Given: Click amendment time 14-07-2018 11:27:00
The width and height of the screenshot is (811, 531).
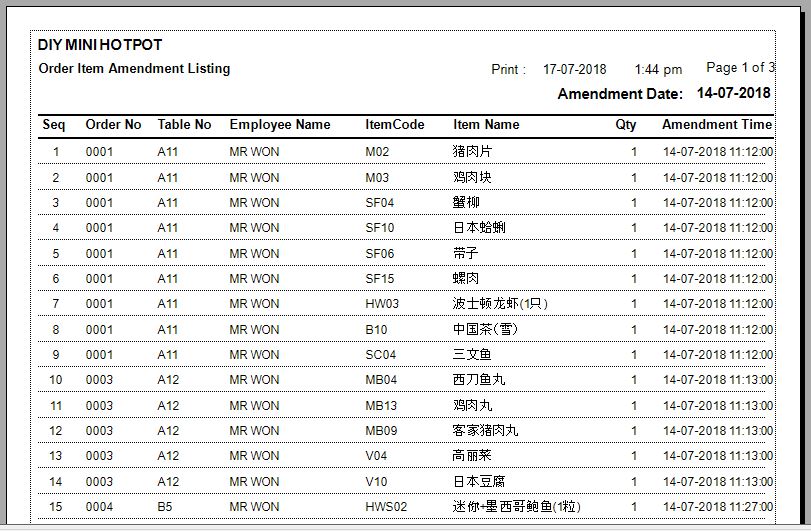Looking at the screenshot, I should 718,507.
